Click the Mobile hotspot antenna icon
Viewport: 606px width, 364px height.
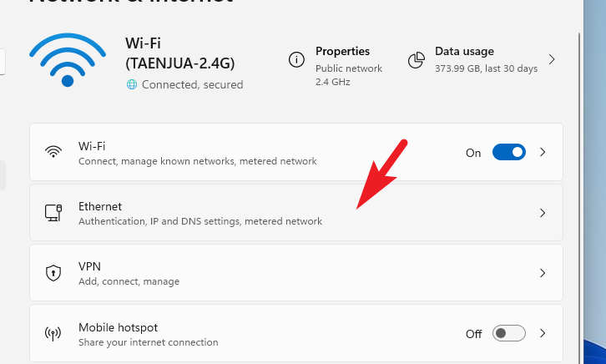click(x=53, y=333)
